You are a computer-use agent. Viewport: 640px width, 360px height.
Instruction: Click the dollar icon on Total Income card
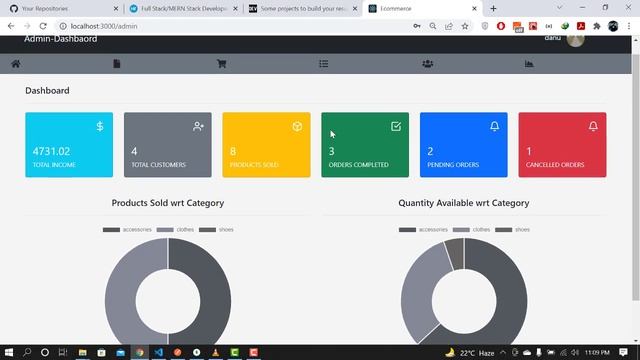[100, 127]
